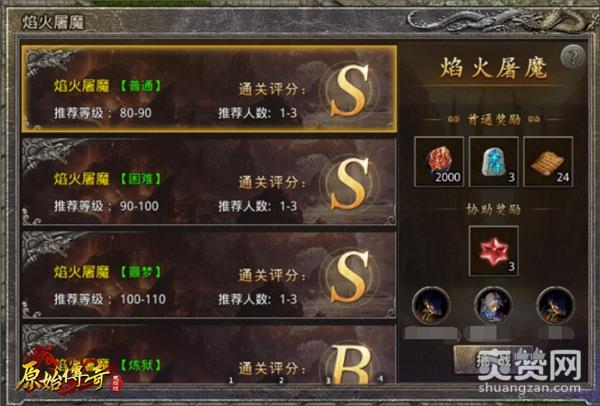Inspect the blue rune stone reward icon
Image resolution: width=600 pixels, height=406 pixels.
tap(494, 162)
